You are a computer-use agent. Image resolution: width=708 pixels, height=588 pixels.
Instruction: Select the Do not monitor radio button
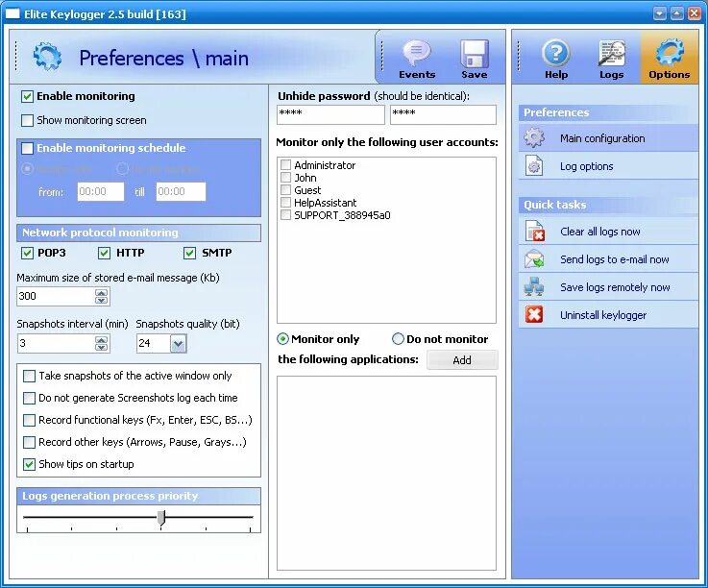[x=398, y=339]
